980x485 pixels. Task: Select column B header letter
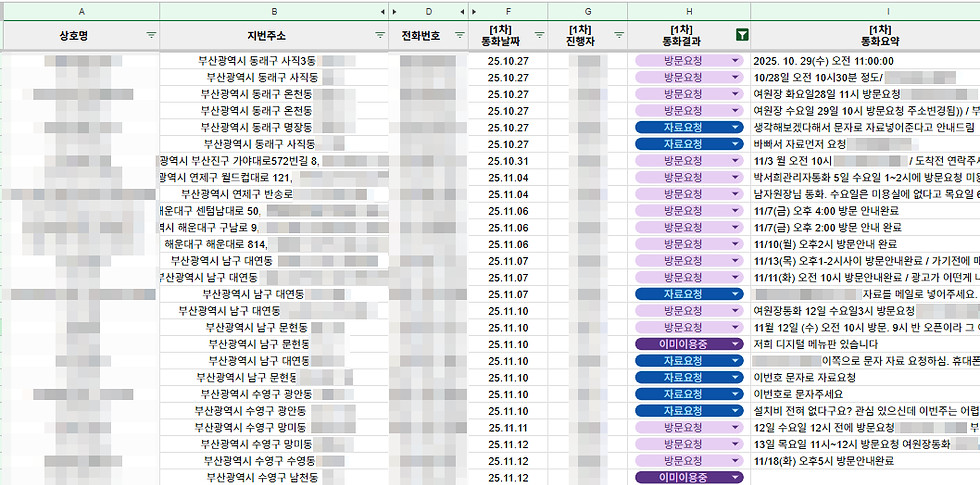[274, 12]
